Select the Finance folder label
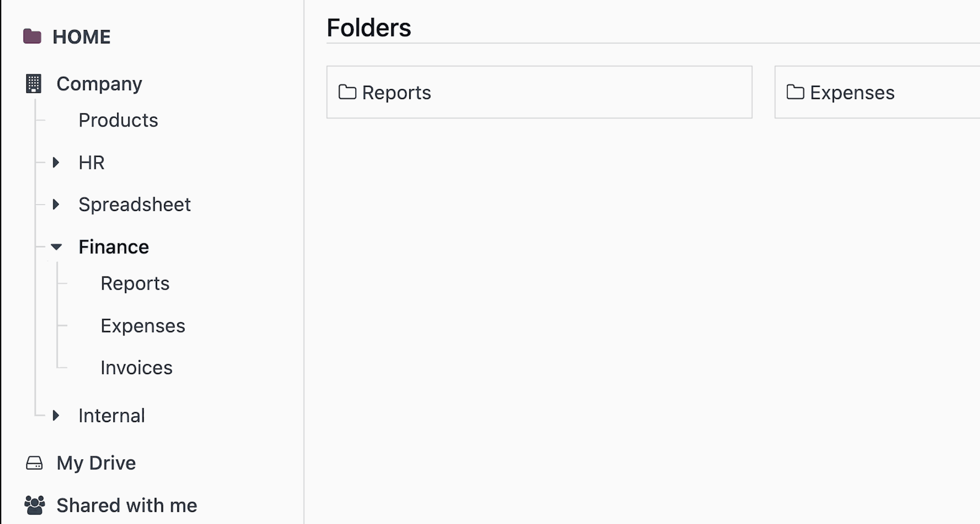Screen dimensions: 980x524 114,247
